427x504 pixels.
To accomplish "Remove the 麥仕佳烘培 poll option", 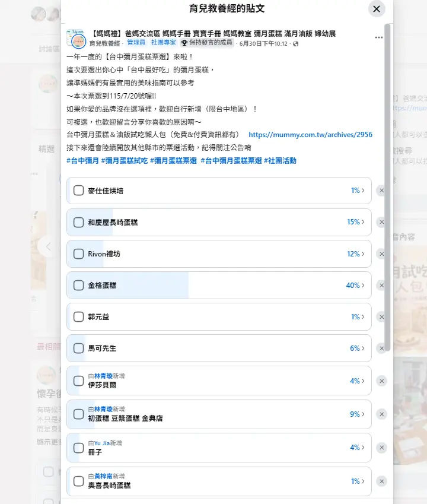I will click(x=381, y=191).
